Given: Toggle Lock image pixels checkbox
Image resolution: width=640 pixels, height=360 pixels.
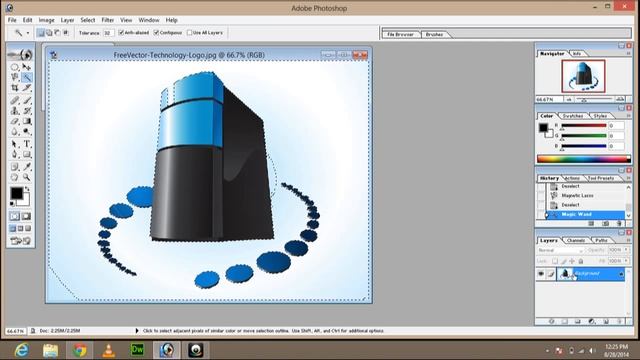Looking at the screenshot, I should (564, 261).
